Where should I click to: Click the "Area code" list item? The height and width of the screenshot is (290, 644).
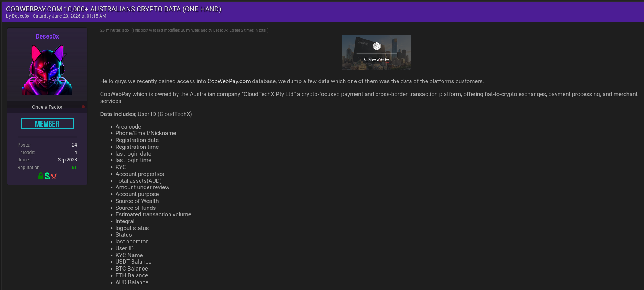pyautogui.click(x=128, y=127)
